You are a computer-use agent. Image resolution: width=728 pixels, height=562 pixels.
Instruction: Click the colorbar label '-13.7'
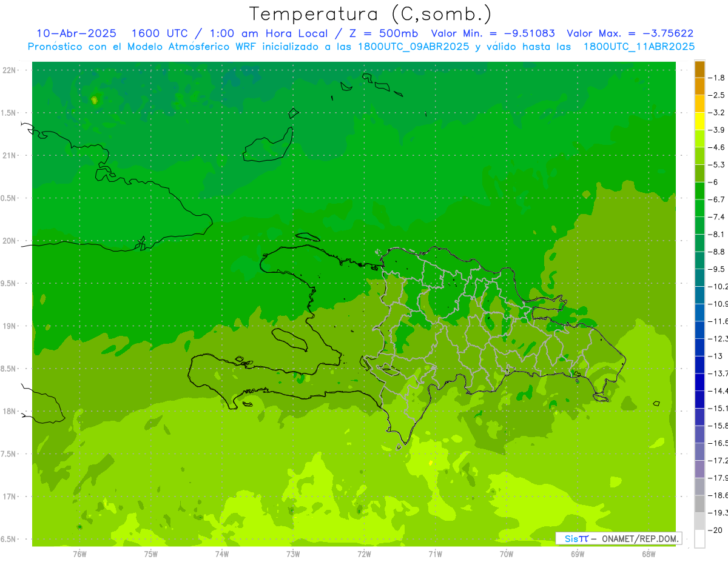(718, 373)
